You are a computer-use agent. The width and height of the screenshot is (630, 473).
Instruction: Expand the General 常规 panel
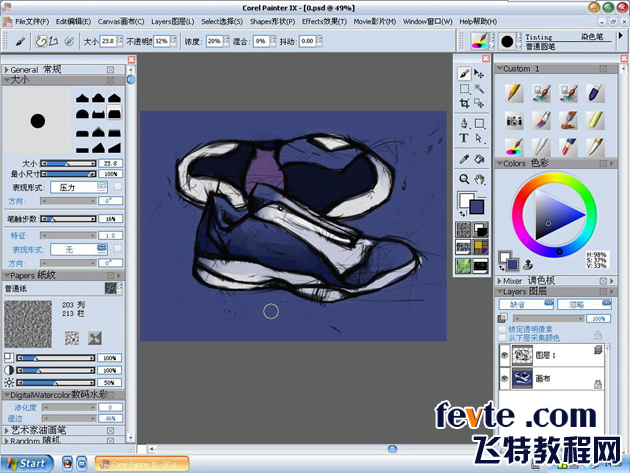6,70
